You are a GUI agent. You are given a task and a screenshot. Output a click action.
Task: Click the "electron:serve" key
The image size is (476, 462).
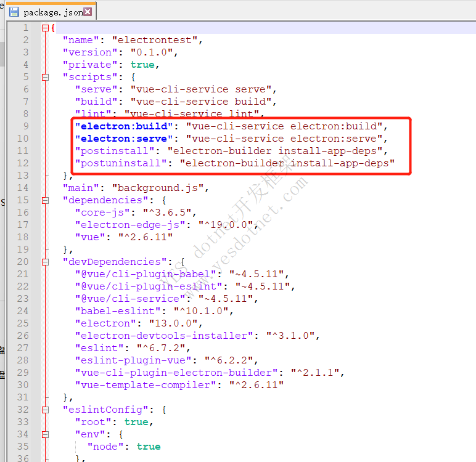tap(124, 139)
